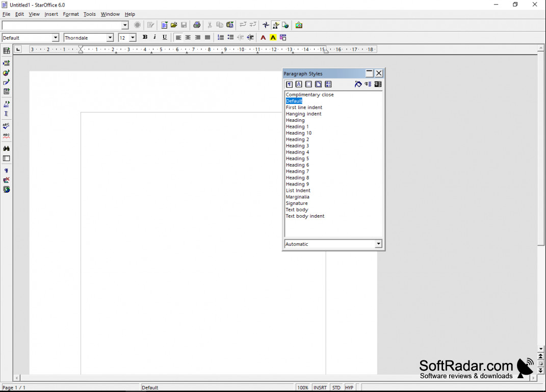Open the Tools menu
Viewport: 546px width, 392px height.
(90, 14)
